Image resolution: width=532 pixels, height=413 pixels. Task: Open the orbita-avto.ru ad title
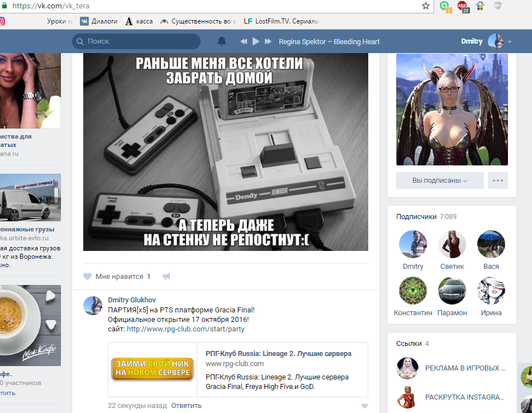coord(27,229)
